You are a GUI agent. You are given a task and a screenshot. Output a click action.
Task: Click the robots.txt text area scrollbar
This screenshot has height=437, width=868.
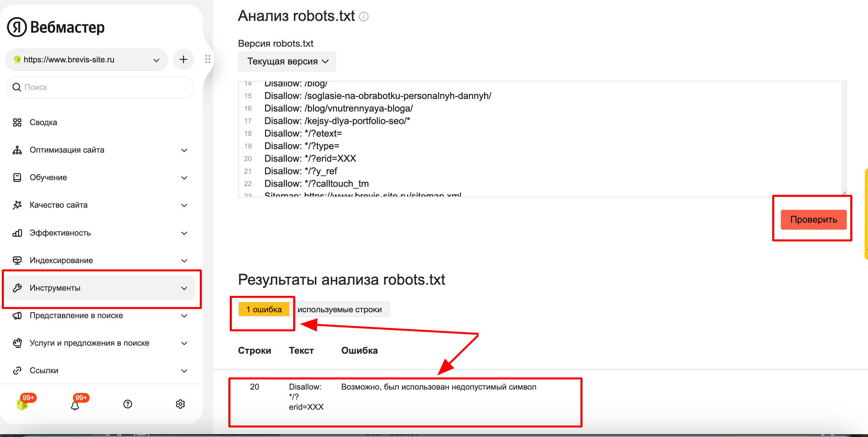click(844, 138)
